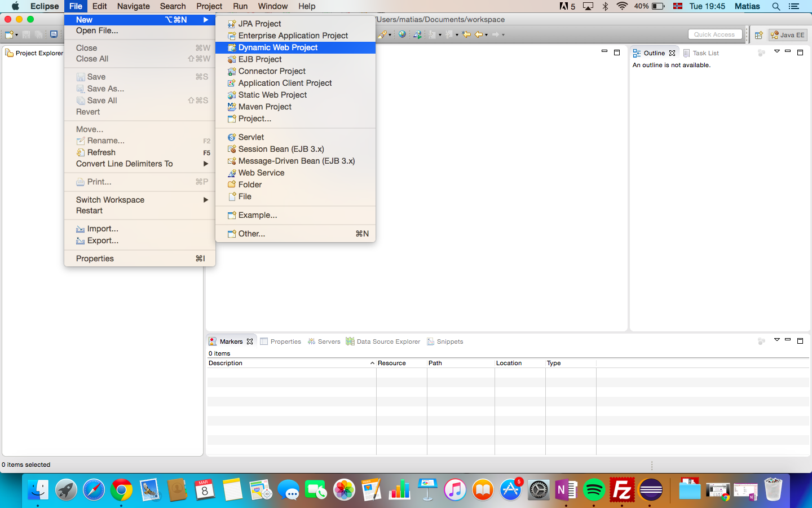Choose Example... in New submenu
812x508 pixels.
295,215
